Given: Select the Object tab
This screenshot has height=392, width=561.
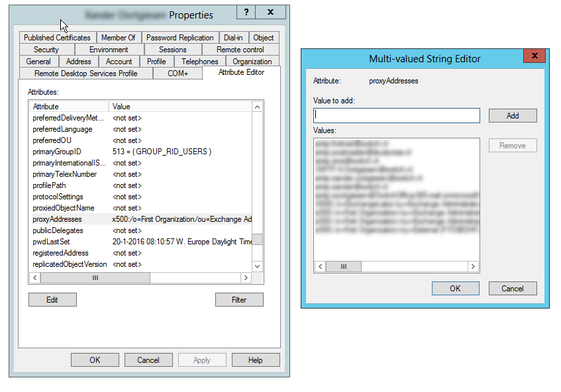Looking at the screenshot, I should (x=264, y=37).
